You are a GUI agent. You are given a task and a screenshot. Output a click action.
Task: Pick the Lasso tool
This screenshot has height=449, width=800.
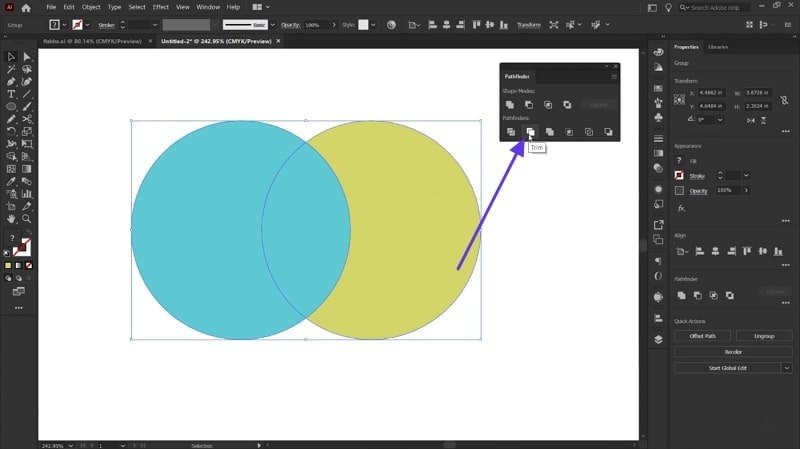click(x=27, y=69)
